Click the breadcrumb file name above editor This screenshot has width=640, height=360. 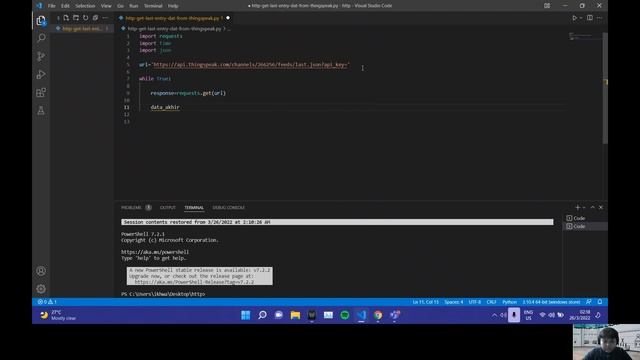[x=174, y=29]
